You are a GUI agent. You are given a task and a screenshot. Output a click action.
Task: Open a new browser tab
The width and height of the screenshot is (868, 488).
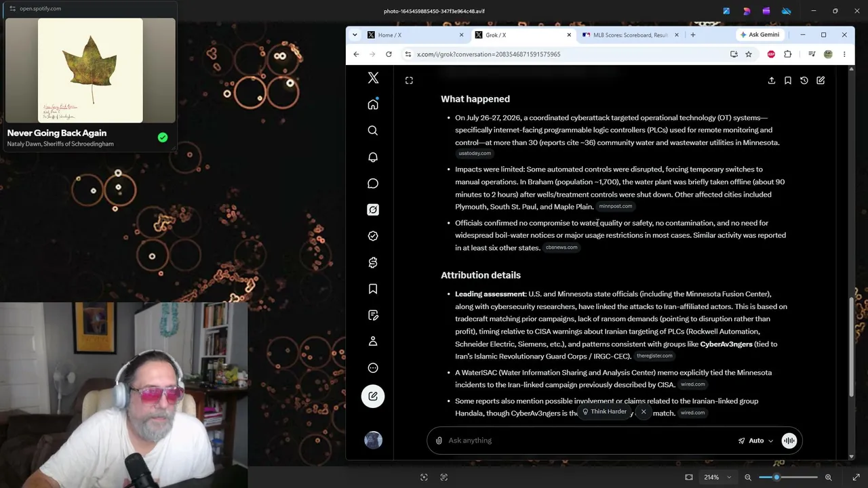point(693,35)
